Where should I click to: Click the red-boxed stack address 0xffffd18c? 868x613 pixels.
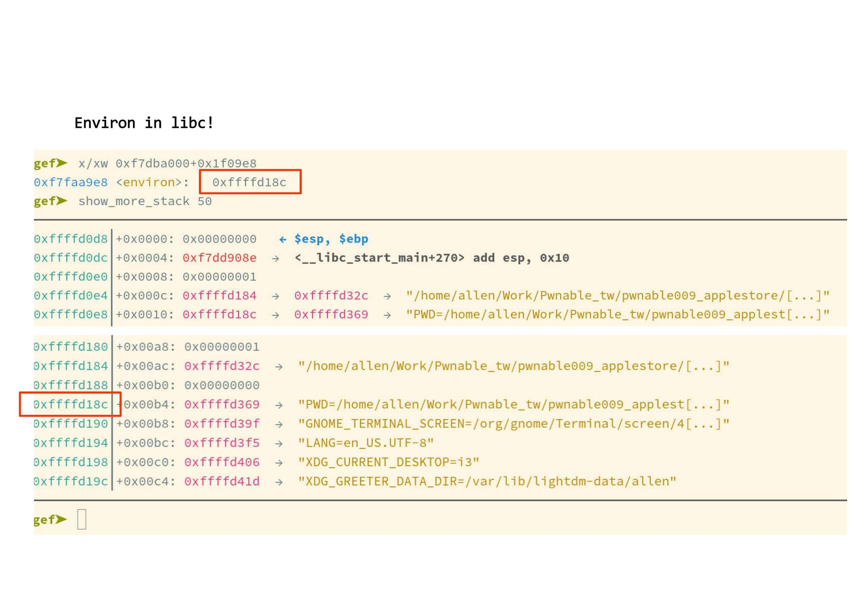pyautogui.click(x=71, y=404)
